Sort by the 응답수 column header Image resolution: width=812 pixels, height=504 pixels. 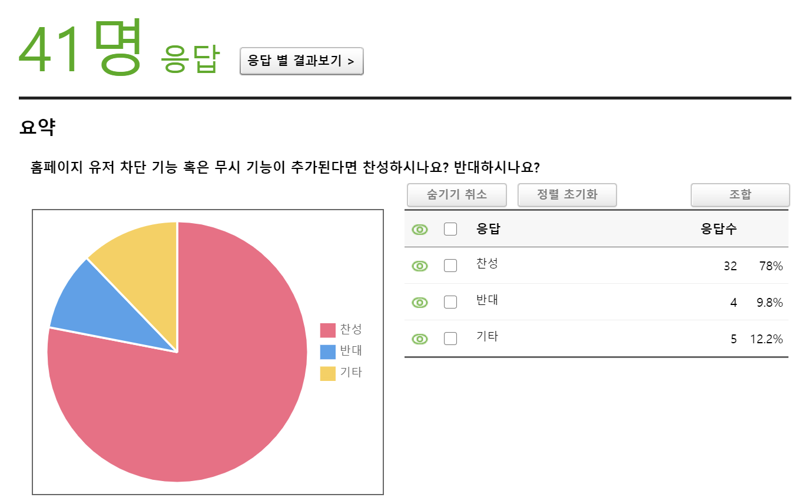point(718,230)
